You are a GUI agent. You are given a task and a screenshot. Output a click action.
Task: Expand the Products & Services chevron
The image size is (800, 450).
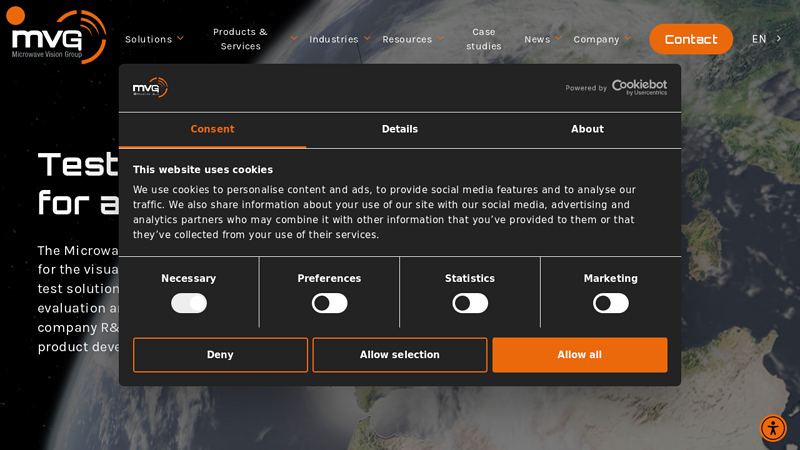[294, 38]
